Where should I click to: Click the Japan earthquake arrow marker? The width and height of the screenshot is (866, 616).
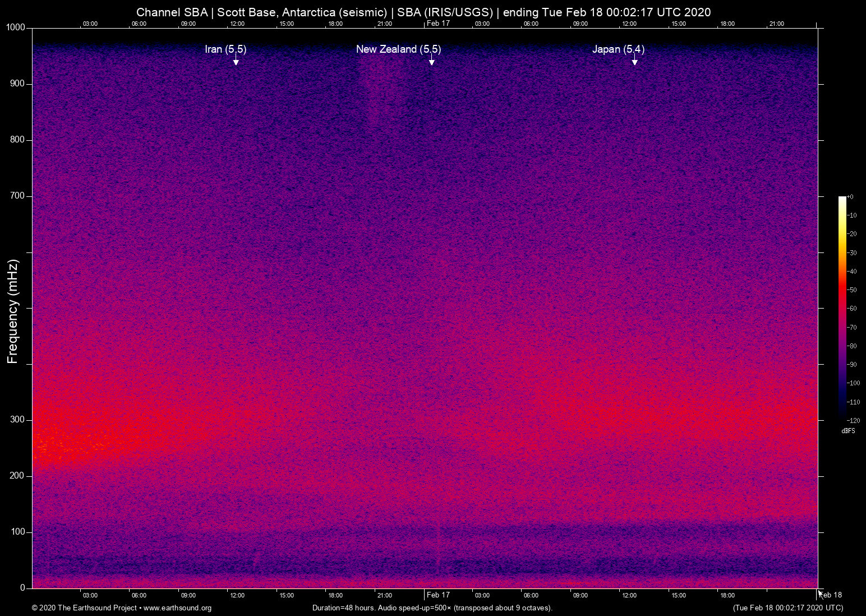(x=634, y=61)
